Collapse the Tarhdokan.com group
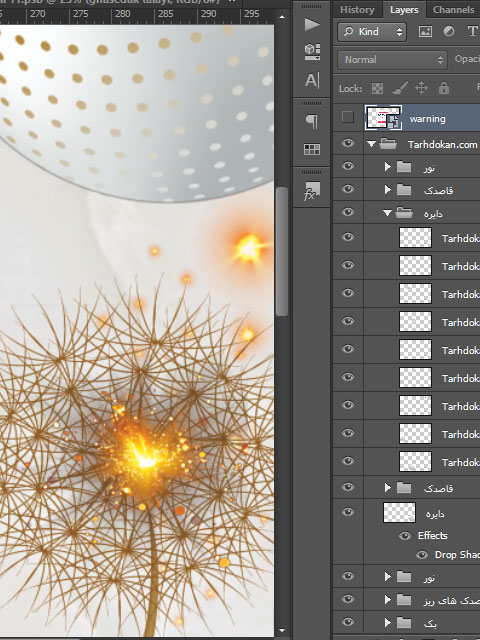 point(371,144)
